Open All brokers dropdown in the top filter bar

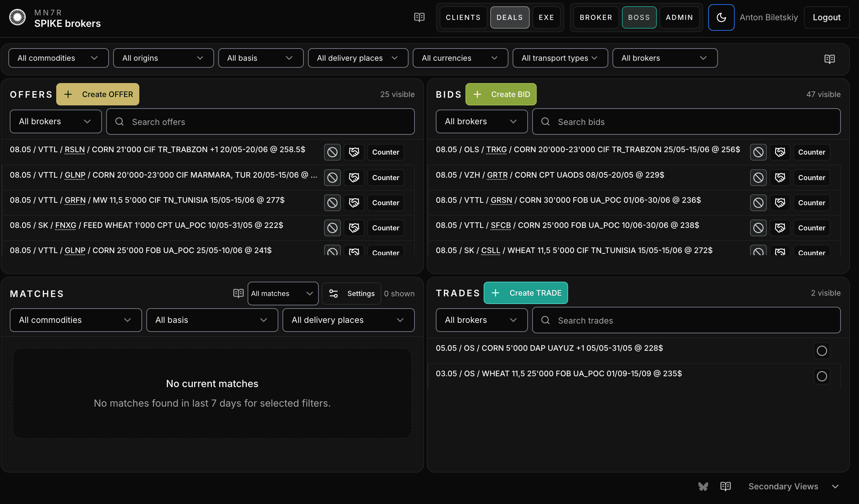[x=665, y=58]
